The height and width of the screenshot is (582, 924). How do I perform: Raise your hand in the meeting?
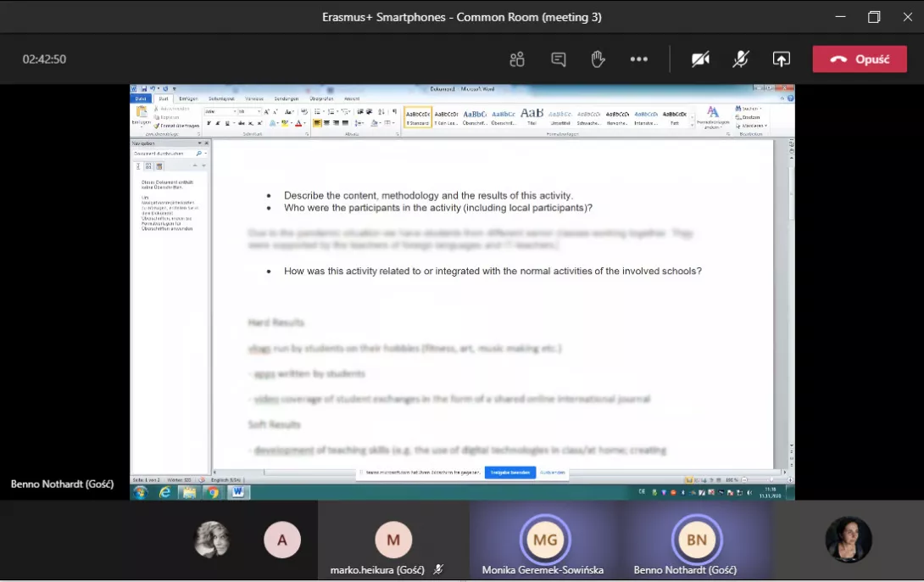[x=598, y=59]
